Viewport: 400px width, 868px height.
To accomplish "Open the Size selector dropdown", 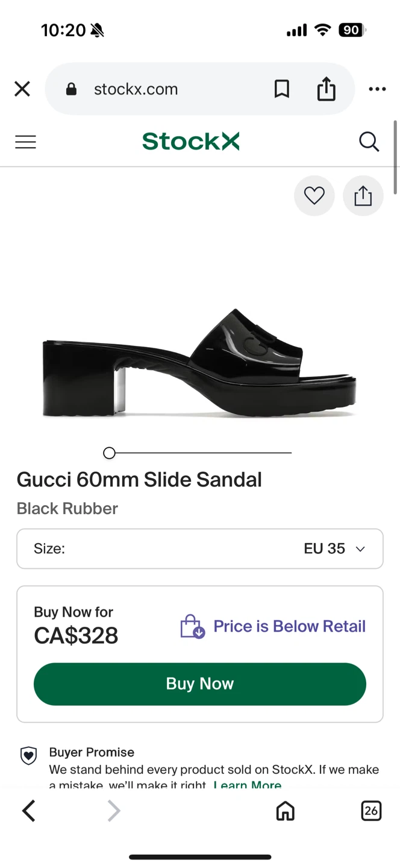I will click(x=199, y=549).
